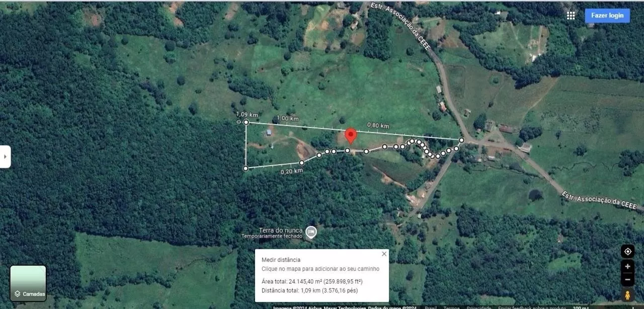Open the Terra do nunca lodging icon

(x=311, y=231)
